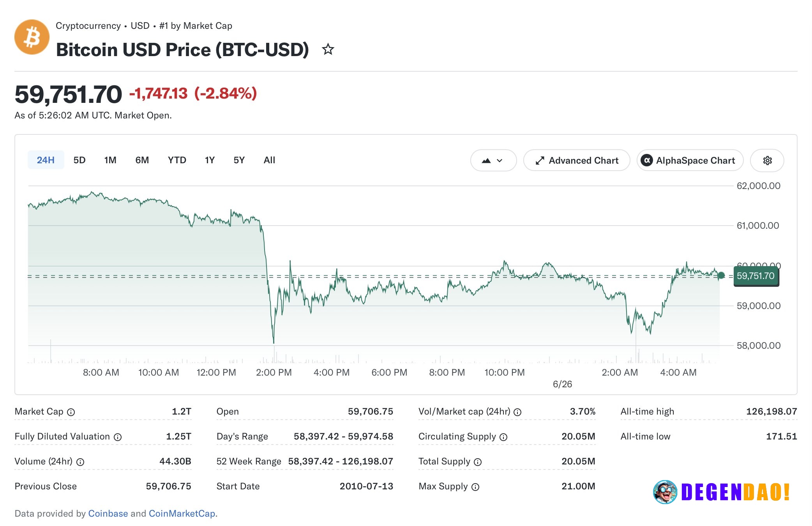
Task: Click All-time low value 171.51
Action: [782, 436]
